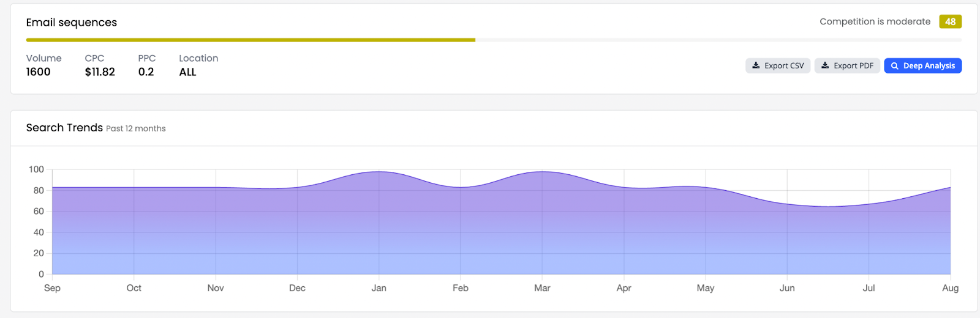The width and height of the screenshot is (980, 318).
Task: Click the Location value ALL
Action: click(187, 72)
